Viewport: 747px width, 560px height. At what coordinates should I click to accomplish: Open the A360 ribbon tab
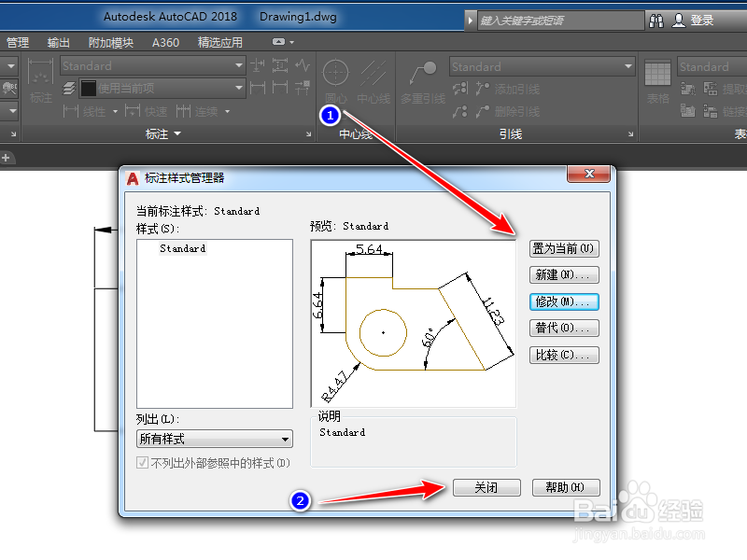pyautogui.click(x=166, y=42)
